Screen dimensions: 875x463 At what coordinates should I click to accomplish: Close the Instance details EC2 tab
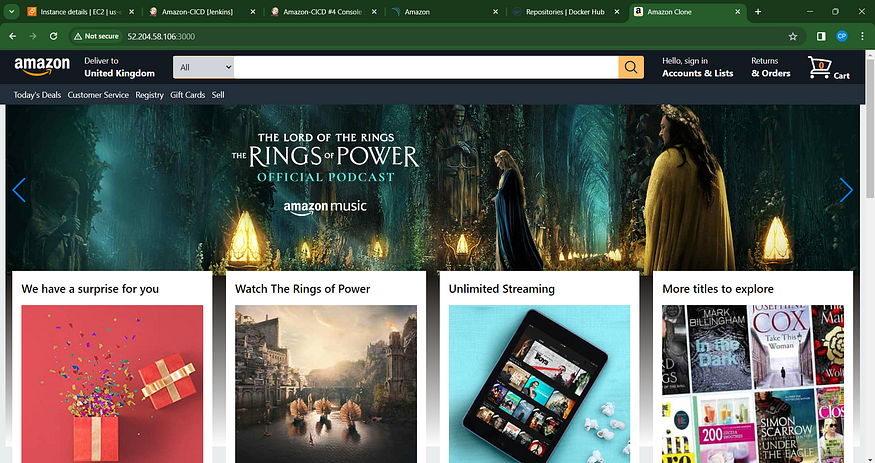(x=131, y=12)
